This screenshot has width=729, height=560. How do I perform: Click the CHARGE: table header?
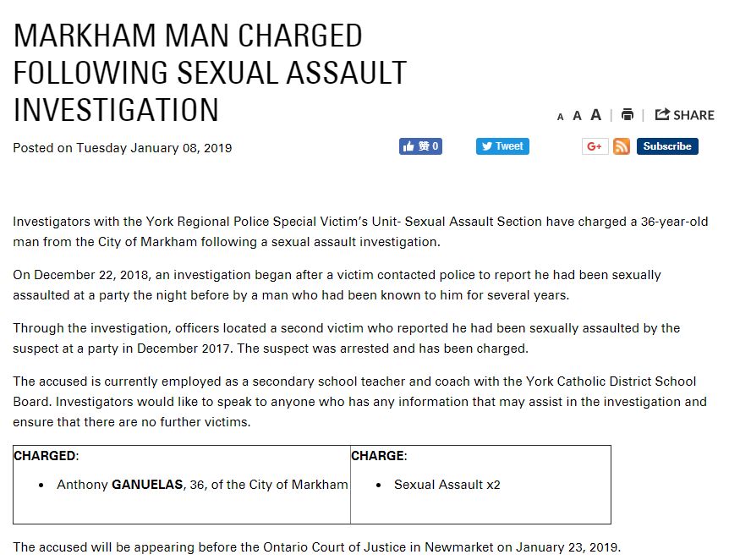pos(379,456)
